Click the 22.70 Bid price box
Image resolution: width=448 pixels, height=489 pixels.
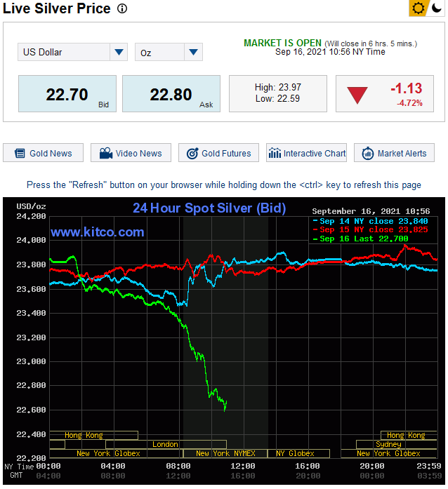pyautogui.click(x=67, y=93)
